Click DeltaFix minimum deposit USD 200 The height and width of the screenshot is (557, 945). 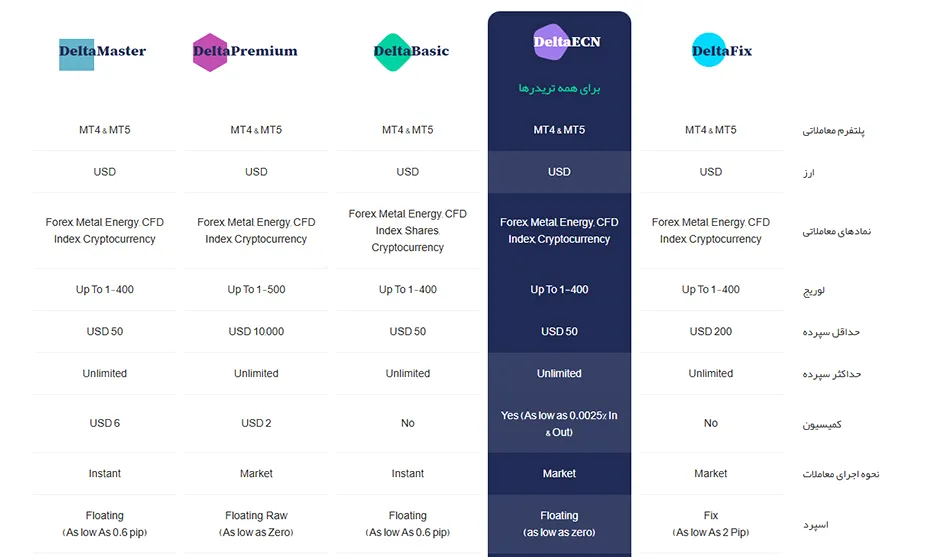click(x=711, y=332)
